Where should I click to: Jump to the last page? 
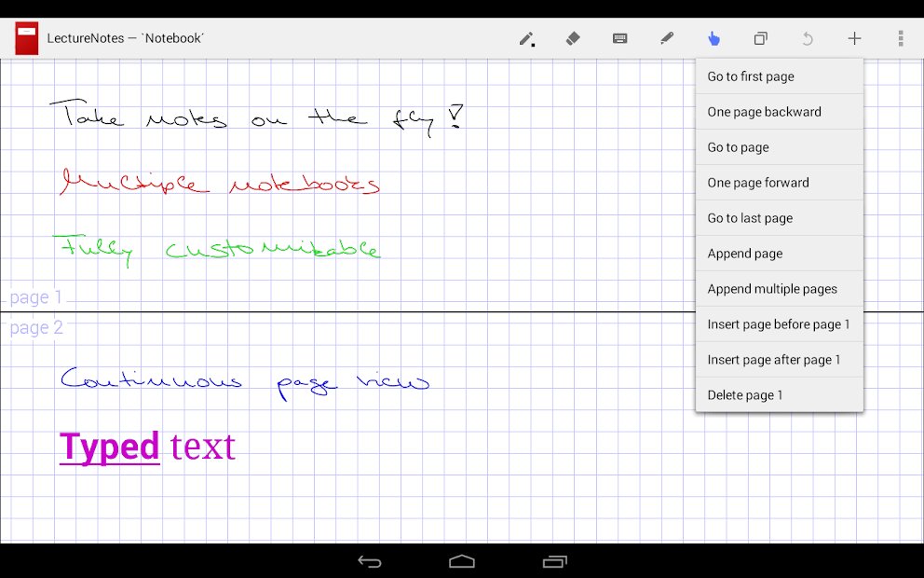(779, 217)
